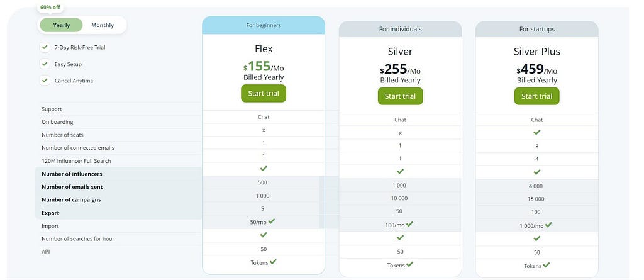Start trial for the Silver plan
Image resolution: width=644 pixels, height=280 pixels.
(x=400, y=96)
